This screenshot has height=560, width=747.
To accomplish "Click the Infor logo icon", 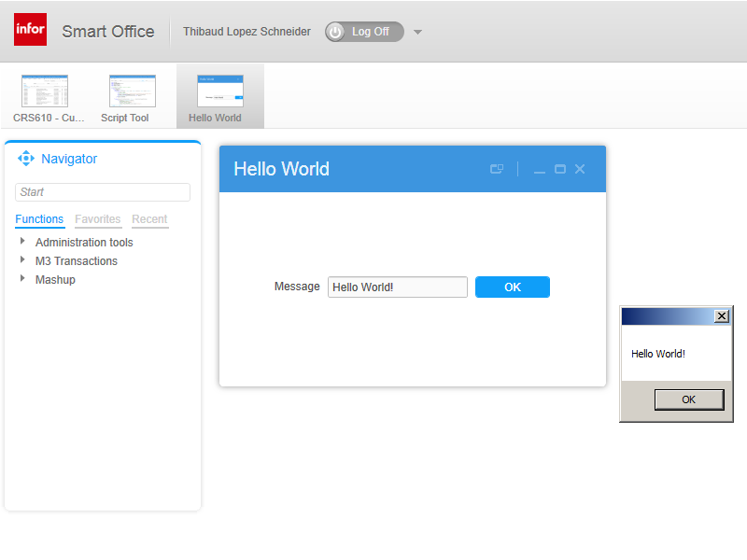I will (x=30, y=30).
